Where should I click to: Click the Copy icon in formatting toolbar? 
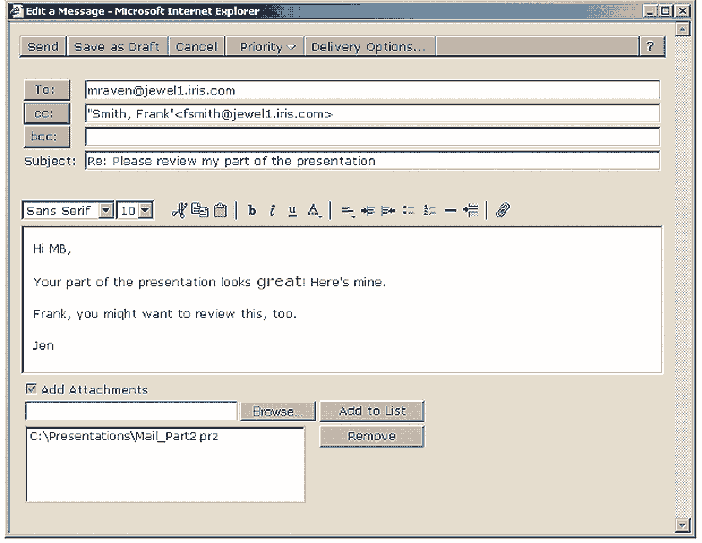198,211
